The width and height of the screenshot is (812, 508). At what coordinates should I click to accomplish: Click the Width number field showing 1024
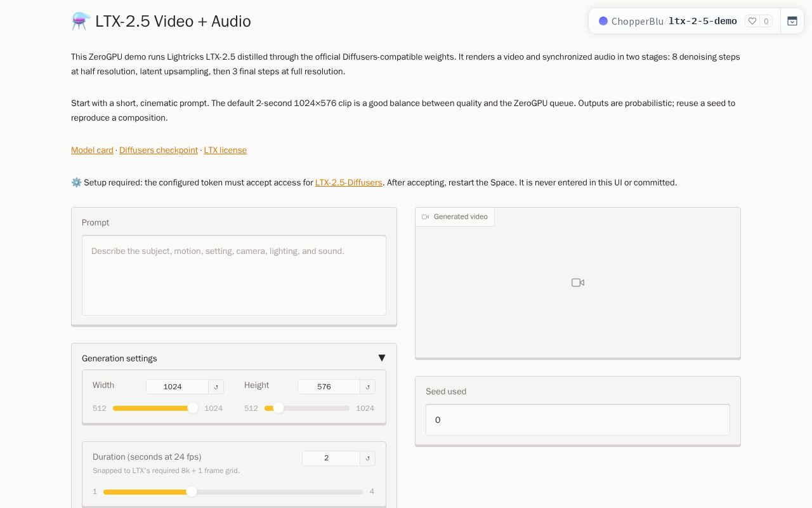point(177,387)
